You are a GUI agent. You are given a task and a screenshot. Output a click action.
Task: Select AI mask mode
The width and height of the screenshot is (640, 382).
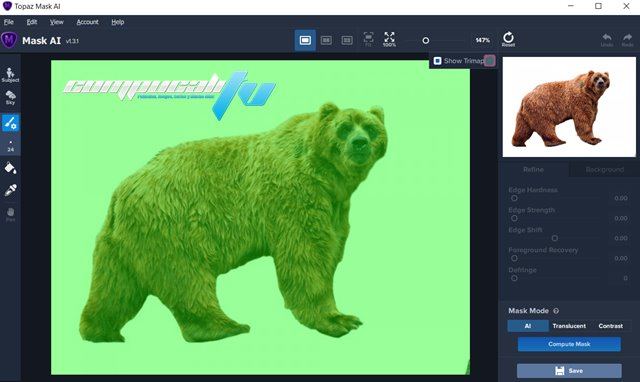528,326
